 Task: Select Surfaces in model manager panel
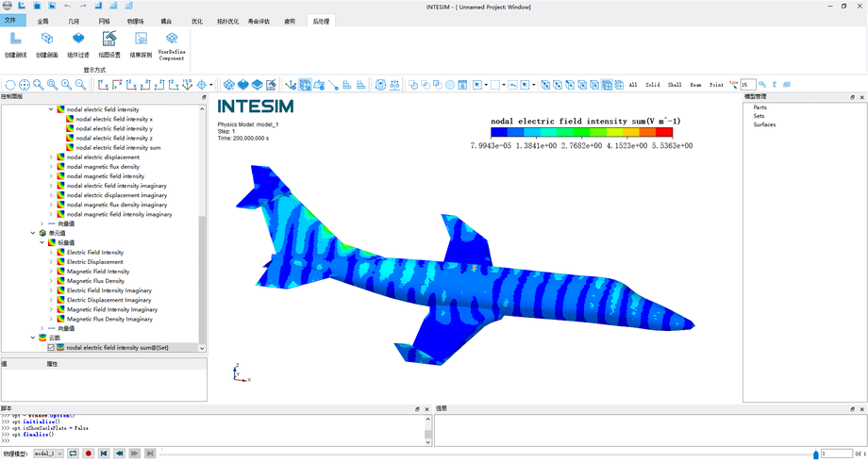764,124
